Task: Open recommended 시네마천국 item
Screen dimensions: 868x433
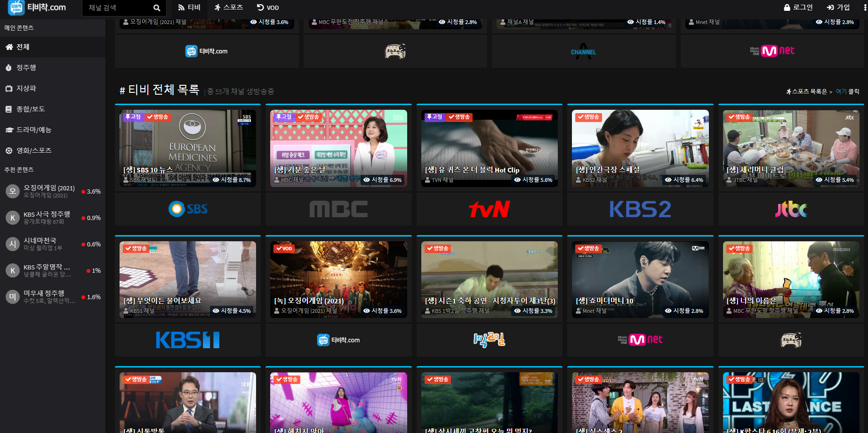Action: 53,244
